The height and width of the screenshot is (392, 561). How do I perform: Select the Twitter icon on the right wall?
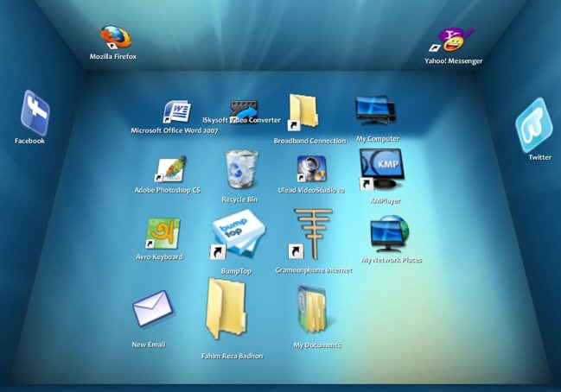click(x=534, y=125)
